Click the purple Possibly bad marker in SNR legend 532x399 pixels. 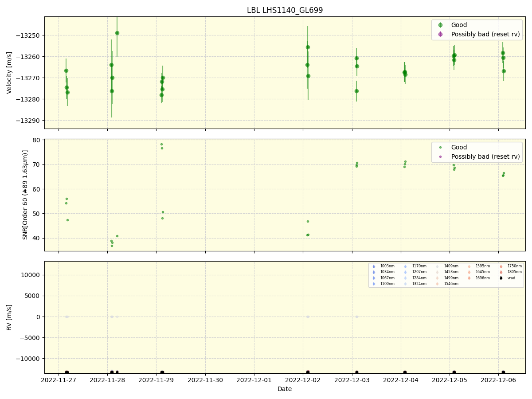click(x=440, y=156)
